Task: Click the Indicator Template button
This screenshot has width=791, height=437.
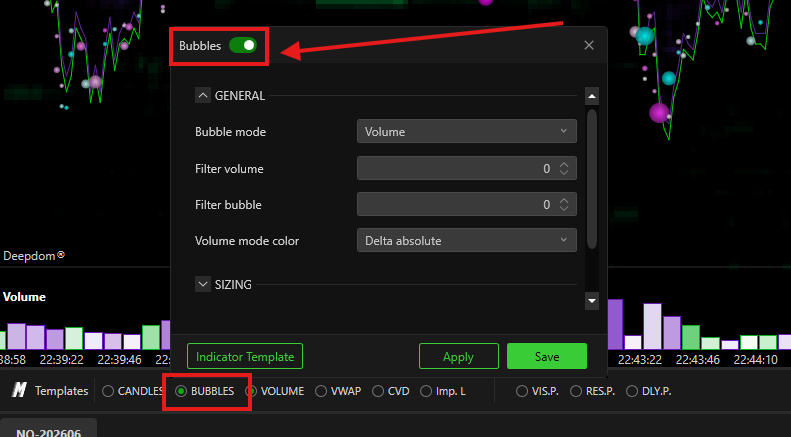Action: tap(245, 356)
